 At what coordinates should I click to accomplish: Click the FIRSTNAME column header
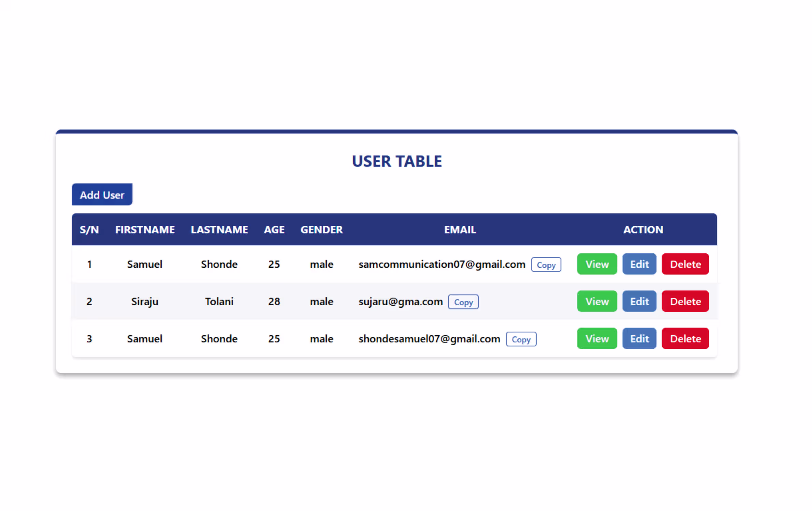coord(145,230)
